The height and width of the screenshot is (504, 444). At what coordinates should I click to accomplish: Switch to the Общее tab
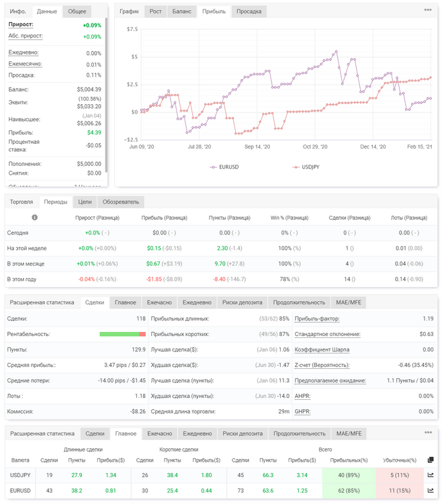[77, 11]
